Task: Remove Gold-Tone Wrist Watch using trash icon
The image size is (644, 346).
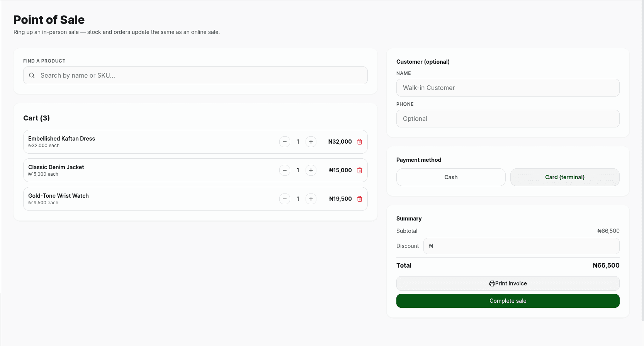Action: pos(360,199)
